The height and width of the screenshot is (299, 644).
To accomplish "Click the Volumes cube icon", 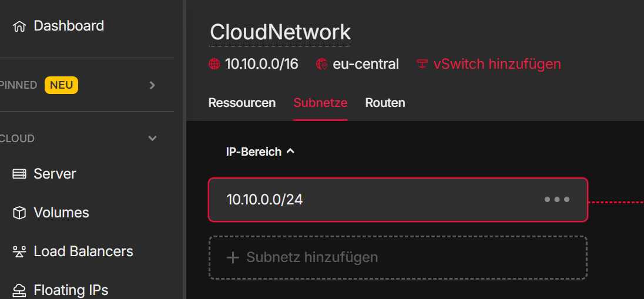I will (x=19, y=213).
